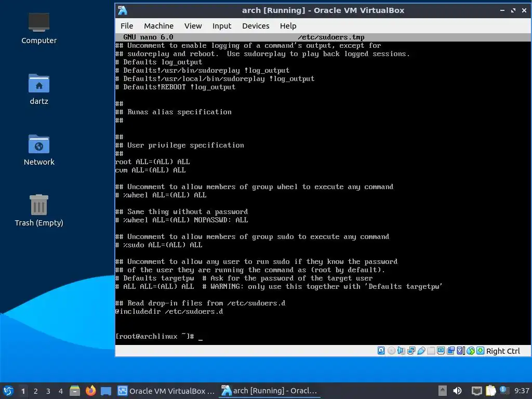This screenshot has width=532, height=399.
Task: Click the '# Defaults!REBOOT !log_output' line
Action: (176, 87)
